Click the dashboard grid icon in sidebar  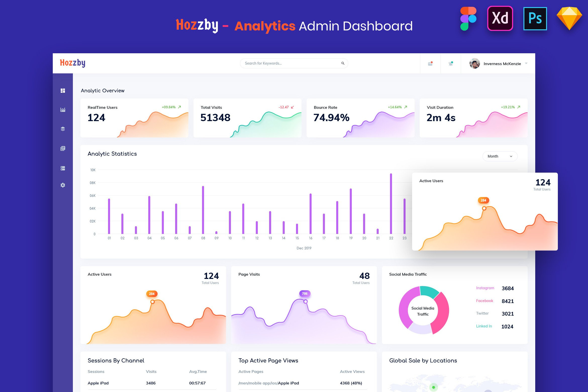(63, 90)
